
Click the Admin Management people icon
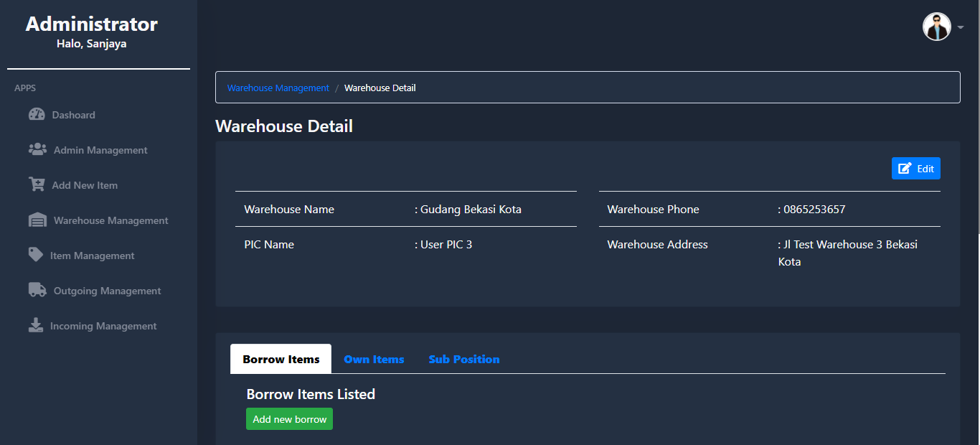(37, 149)
